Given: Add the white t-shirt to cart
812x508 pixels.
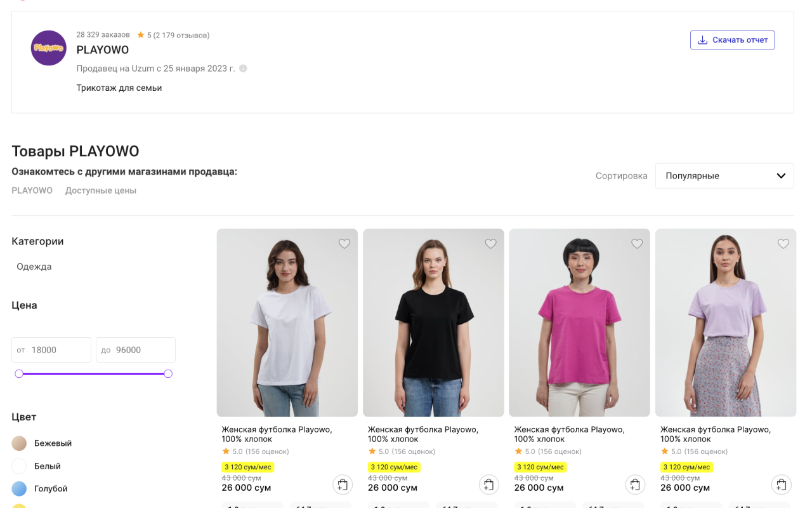Looking at the screenshot, I should [x=343, y=485].
